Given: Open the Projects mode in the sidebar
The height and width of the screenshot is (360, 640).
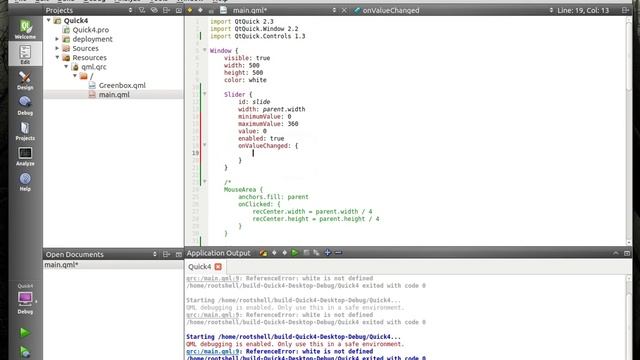Looking at the screenshot, I should pyautogui.click(x=25, y=131).
